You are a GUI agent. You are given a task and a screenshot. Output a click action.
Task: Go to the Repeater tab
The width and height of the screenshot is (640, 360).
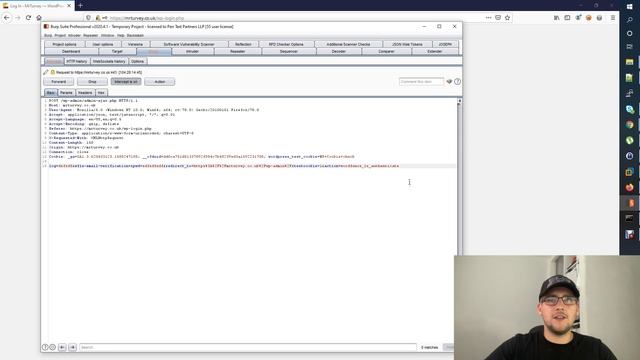tap(238, 51)
